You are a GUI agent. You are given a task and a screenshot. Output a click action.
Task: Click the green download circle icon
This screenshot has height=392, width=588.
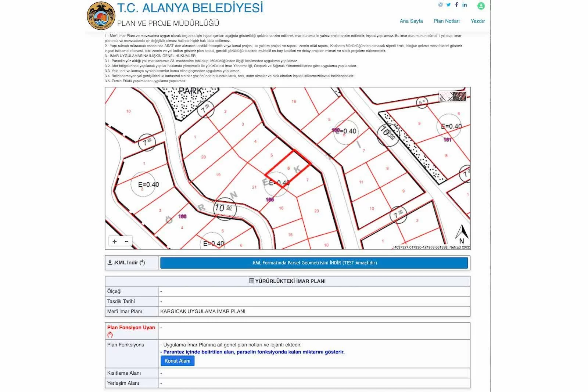click(x=481, y=6)
